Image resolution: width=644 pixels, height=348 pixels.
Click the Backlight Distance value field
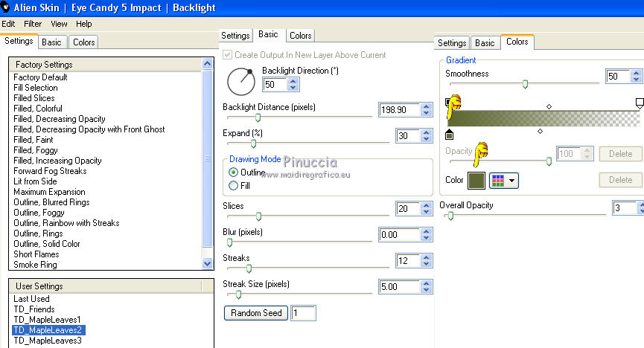[399, 109]
